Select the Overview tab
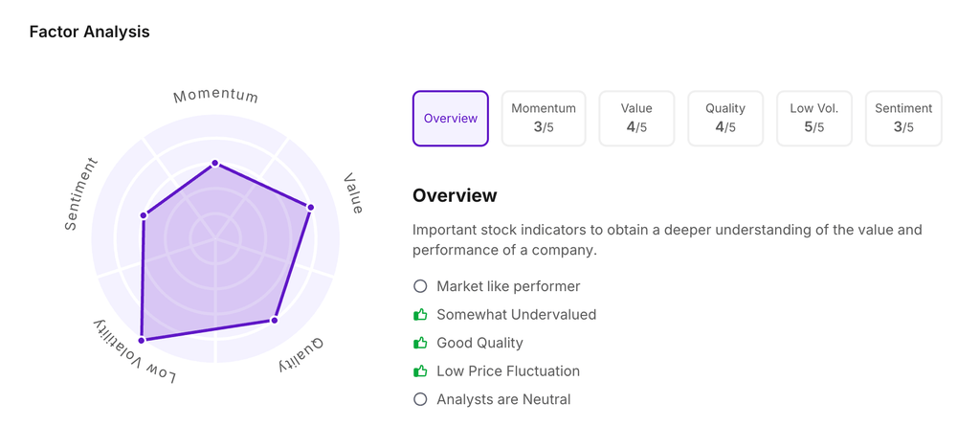Screen dimensions: 980x448 [451, 119]
